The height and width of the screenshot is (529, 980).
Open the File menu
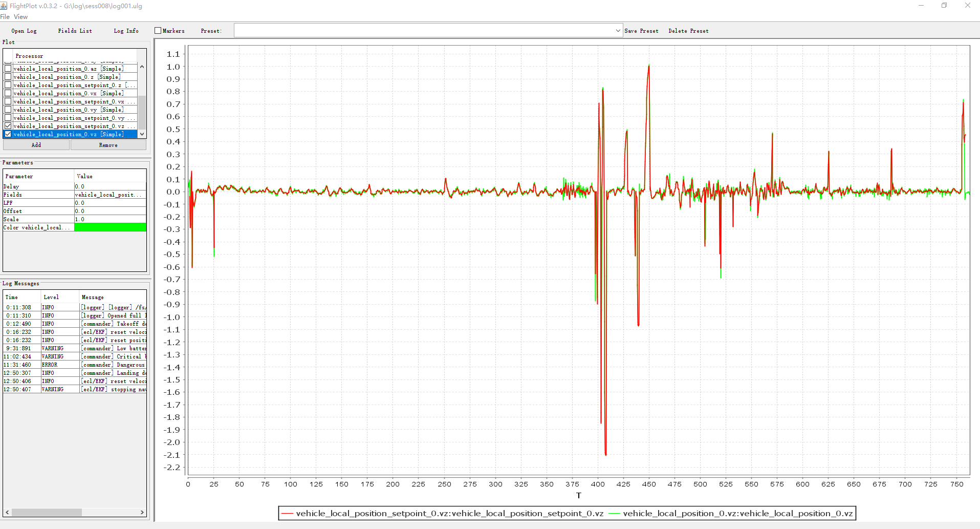click(x=5, y=17)
